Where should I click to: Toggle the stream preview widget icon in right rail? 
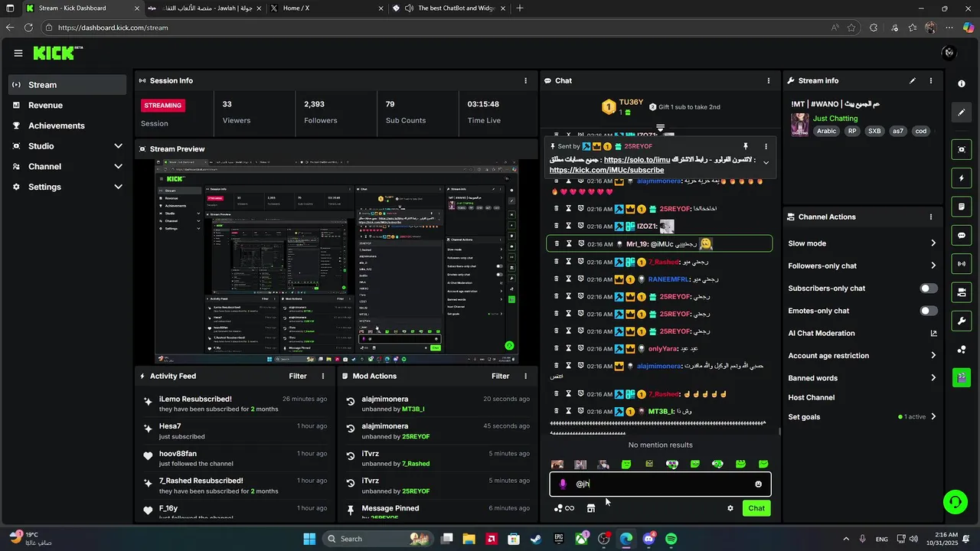(962, 149)
